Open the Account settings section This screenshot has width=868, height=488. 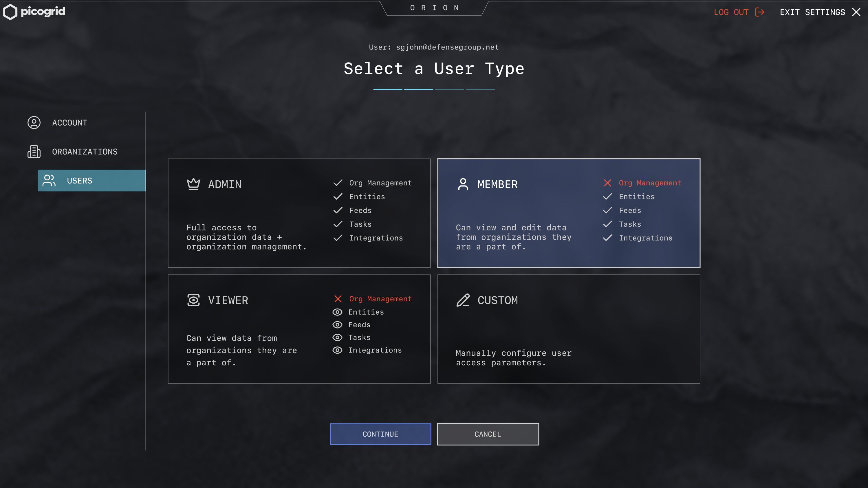point(69,123)
